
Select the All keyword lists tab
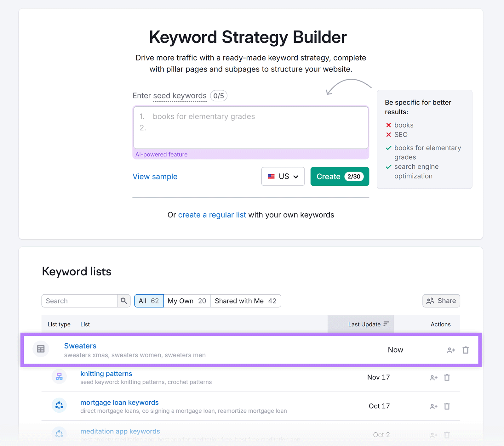coord(148,301)
